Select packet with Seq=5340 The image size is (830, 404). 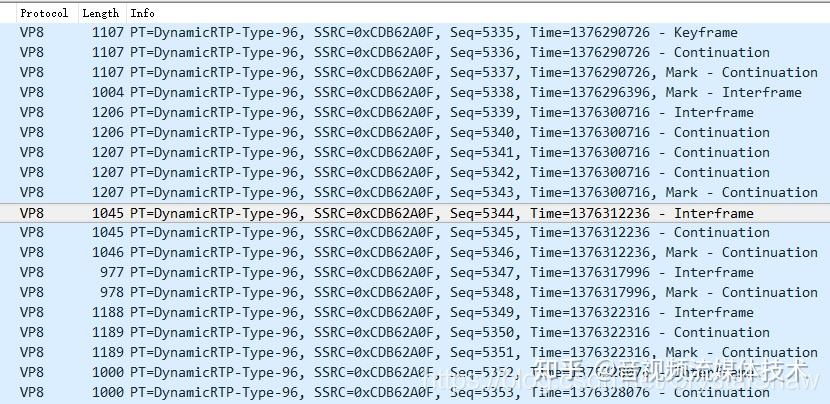(415, 132)
